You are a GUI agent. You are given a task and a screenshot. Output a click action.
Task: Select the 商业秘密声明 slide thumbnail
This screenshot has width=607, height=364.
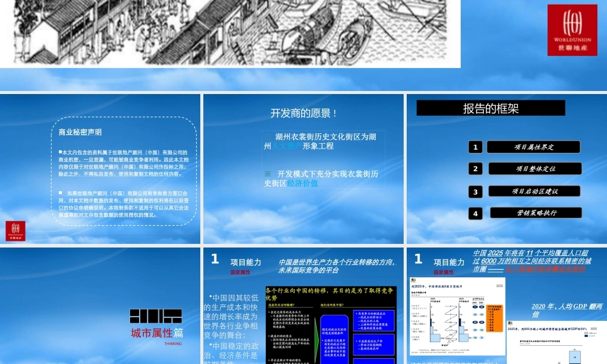100,169
